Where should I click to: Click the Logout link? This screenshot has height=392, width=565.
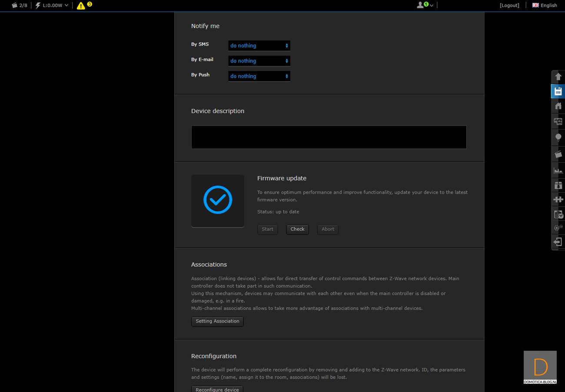point(509,5)
